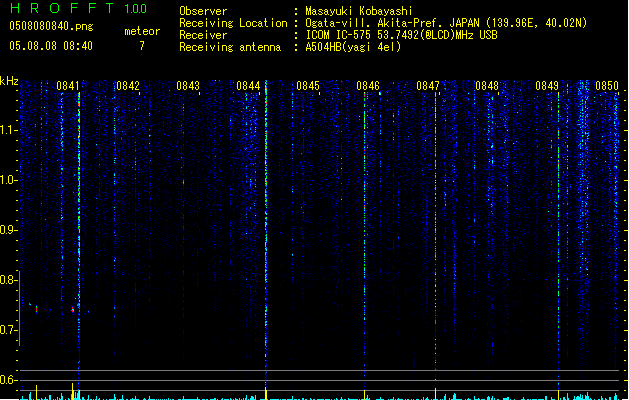Click the version number 1.0.0
629x400 pixels.
tap(136, 9)
